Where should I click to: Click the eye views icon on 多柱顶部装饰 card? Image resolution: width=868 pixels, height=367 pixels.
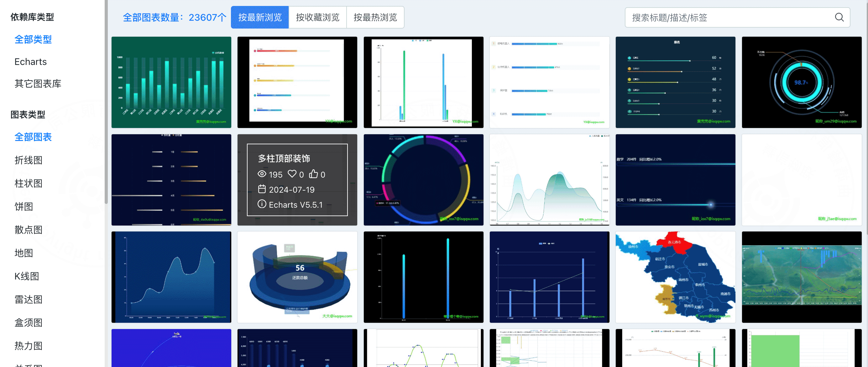tap(262, 174)
